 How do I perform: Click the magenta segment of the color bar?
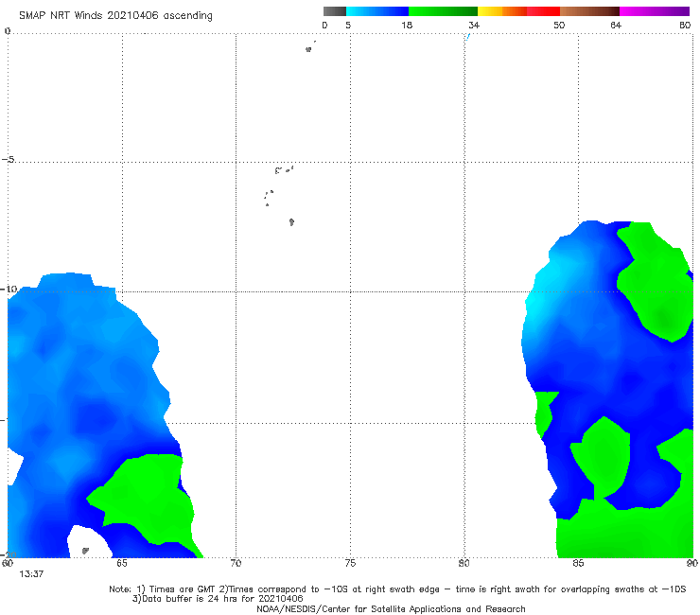655,11
